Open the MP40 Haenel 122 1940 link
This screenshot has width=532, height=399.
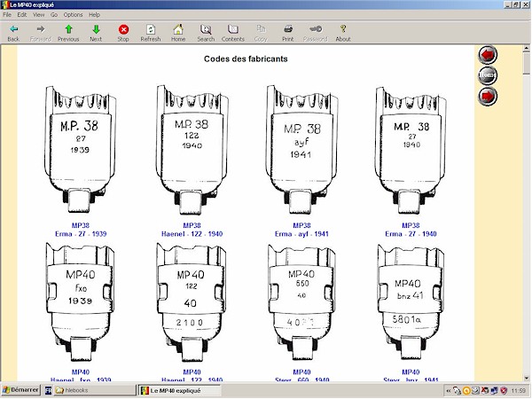tap(192, 376)
